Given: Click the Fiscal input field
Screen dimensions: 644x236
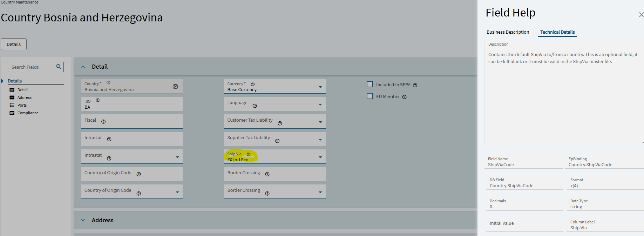Looking at the screenshot, I should (132, 121).
